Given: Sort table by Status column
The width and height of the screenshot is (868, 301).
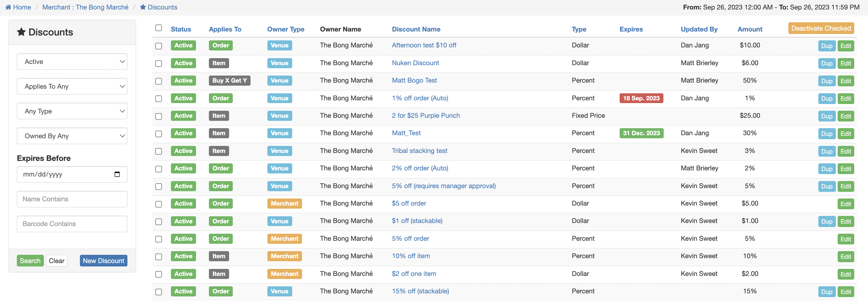Looking at the screenshot, I should click(181, 29).
